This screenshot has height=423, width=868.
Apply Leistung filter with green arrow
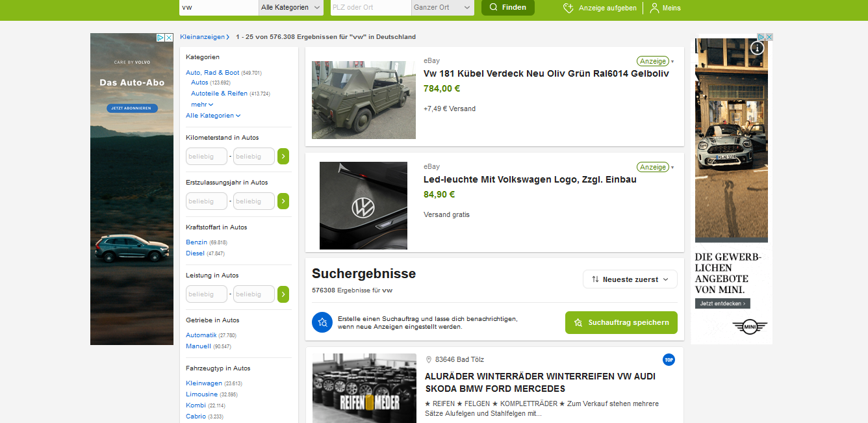(283, 294)
